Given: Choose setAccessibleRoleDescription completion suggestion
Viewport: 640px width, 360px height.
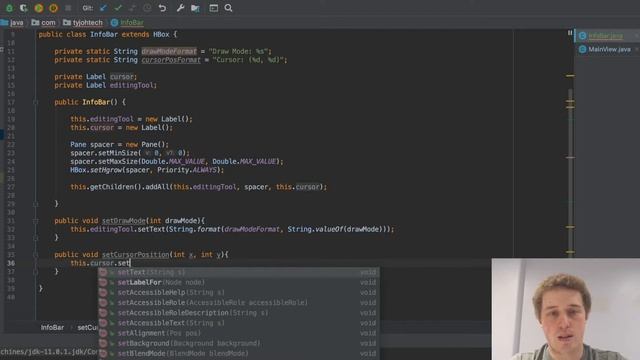Looking at the screenshot, I should (x=239, y=313).
